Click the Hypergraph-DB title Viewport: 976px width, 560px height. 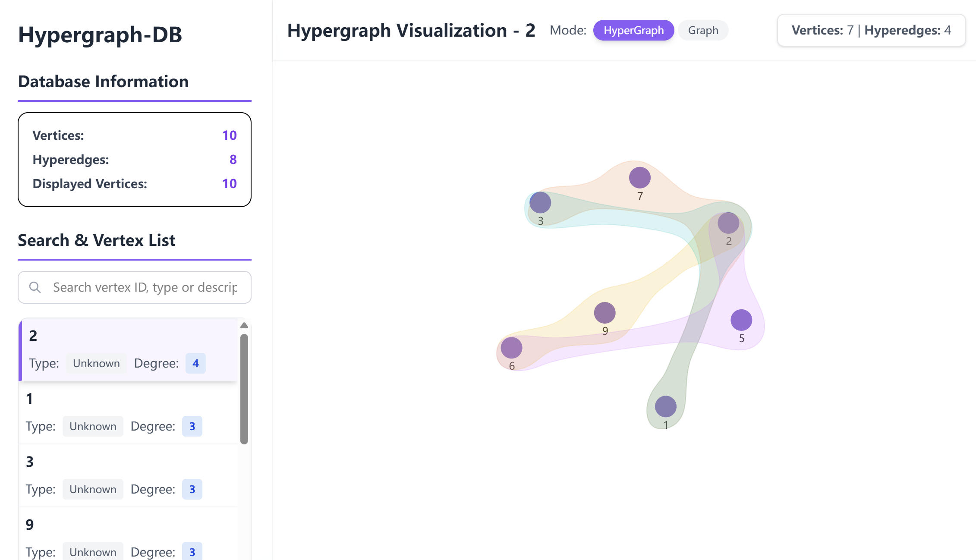click(x=100, y=35)
